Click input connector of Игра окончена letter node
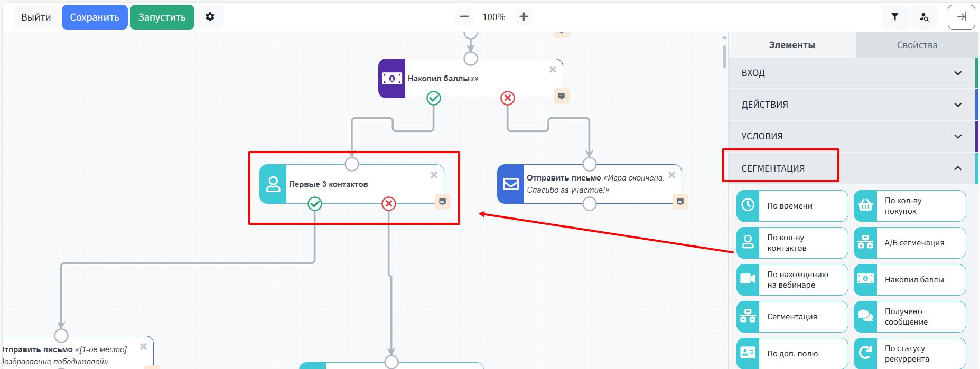 point(590,164)
